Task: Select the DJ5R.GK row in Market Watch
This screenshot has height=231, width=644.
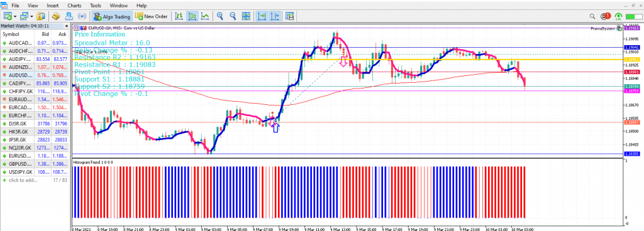Action: [35, 124]
